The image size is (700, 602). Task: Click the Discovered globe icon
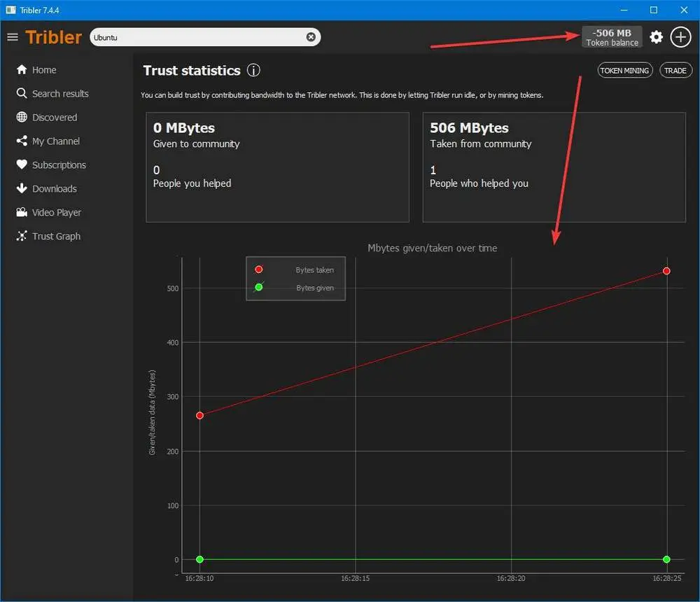(x=22, y=117)
